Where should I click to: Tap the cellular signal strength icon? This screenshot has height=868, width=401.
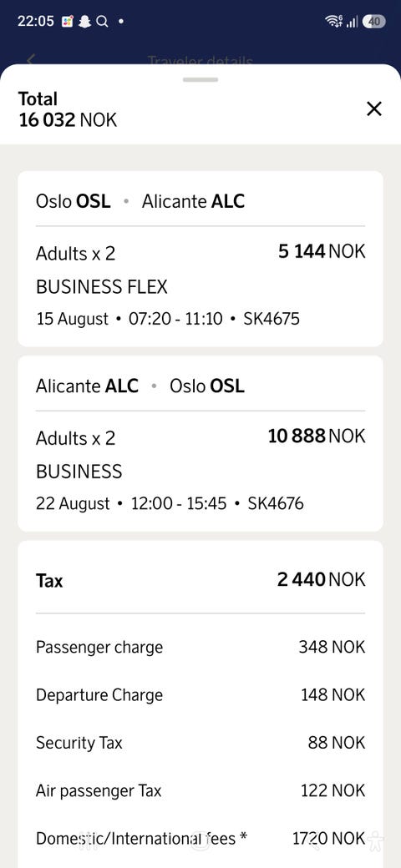coord(352,22)
